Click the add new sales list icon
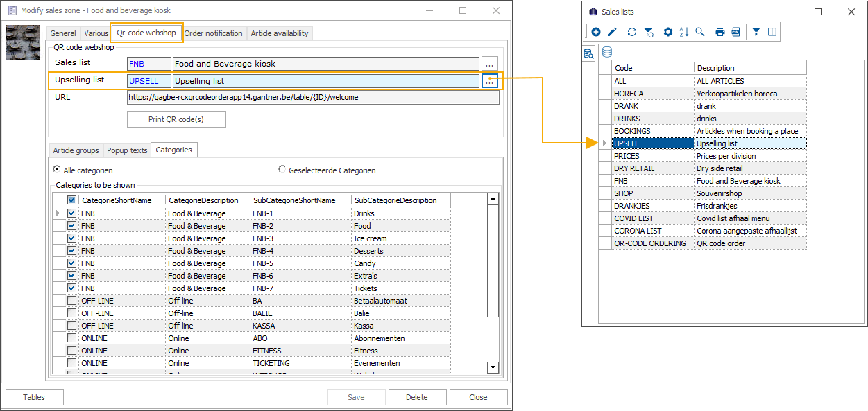 [596, 32]
